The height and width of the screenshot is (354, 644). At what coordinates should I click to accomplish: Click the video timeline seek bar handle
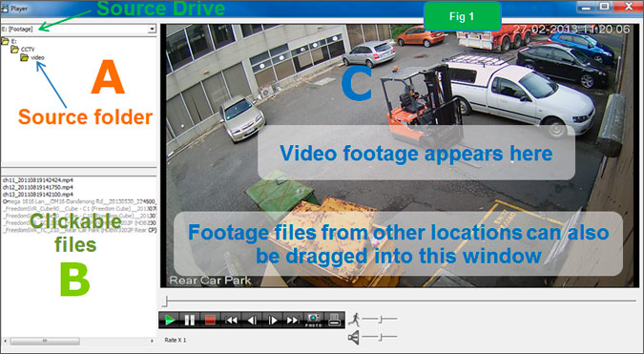coord(165,302)
